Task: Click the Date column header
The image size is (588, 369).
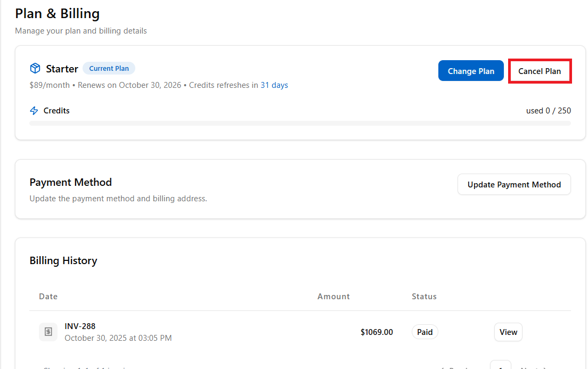Action: [48, 296]
